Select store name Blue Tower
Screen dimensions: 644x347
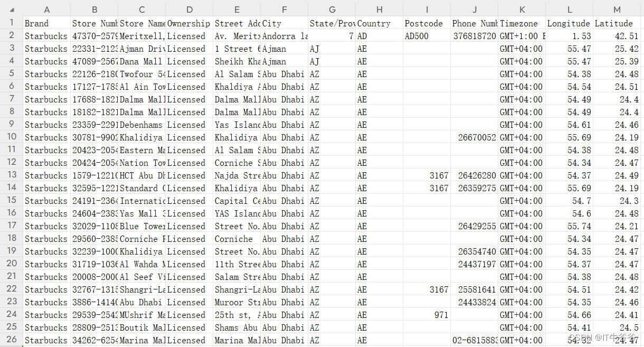141,226
